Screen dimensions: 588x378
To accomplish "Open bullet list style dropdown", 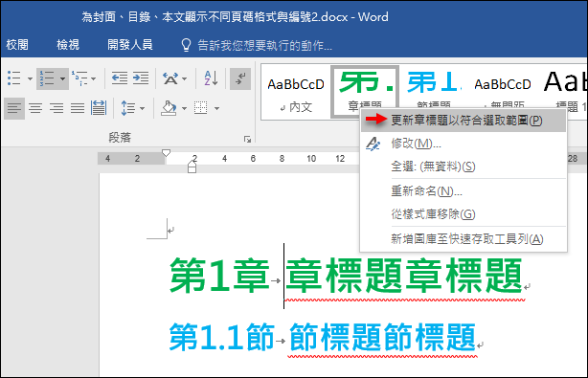I will pyautogui.click(x=30, y=78).
